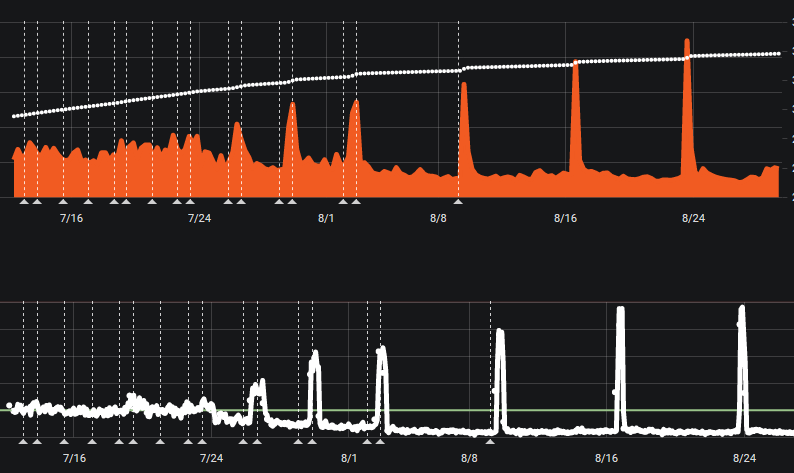Click the right end of the white dotted trend line

click(778, 53)
